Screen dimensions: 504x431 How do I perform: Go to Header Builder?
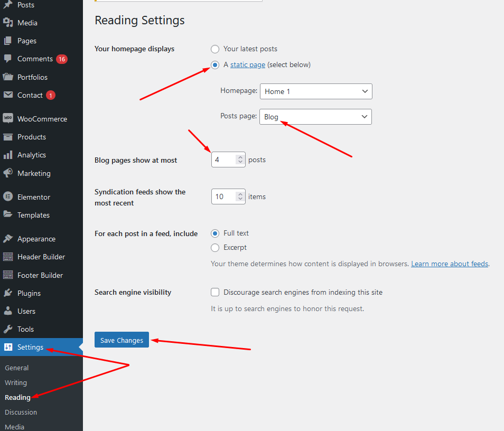[x=41, y=257]
